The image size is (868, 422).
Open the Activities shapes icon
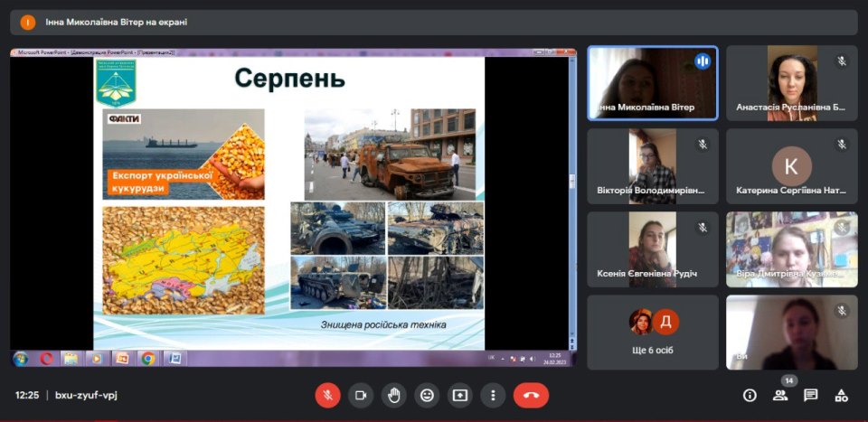coord(842,395)
